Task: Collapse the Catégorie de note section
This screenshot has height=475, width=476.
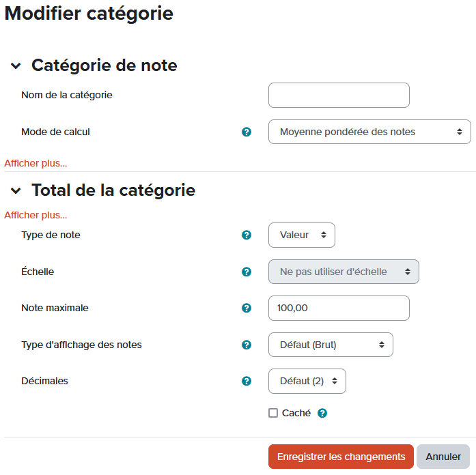Action: click(16, 66)
